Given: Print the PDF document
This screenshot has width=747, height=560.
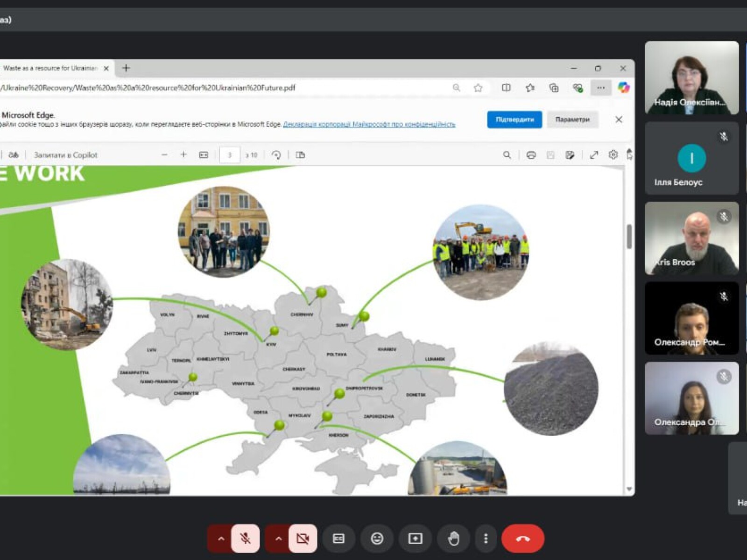Looking at the screenshot, I should click(x=531, y=155).
